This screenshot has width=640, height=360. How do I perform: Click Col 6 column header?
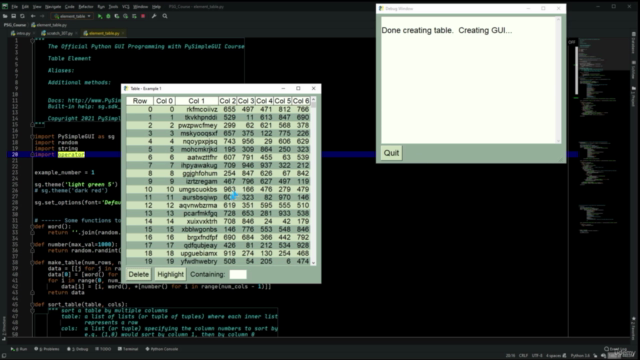[301, 101]
